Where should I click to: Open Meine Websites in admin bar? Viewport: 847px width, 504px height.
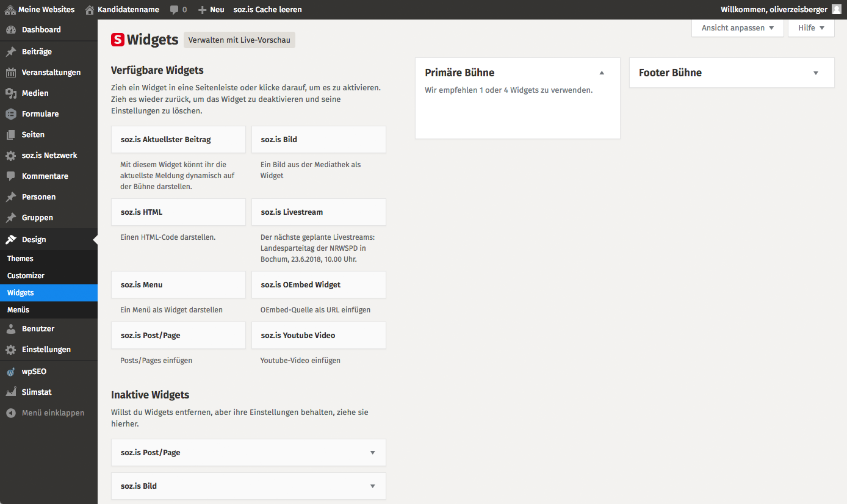[x=40, y=10]
